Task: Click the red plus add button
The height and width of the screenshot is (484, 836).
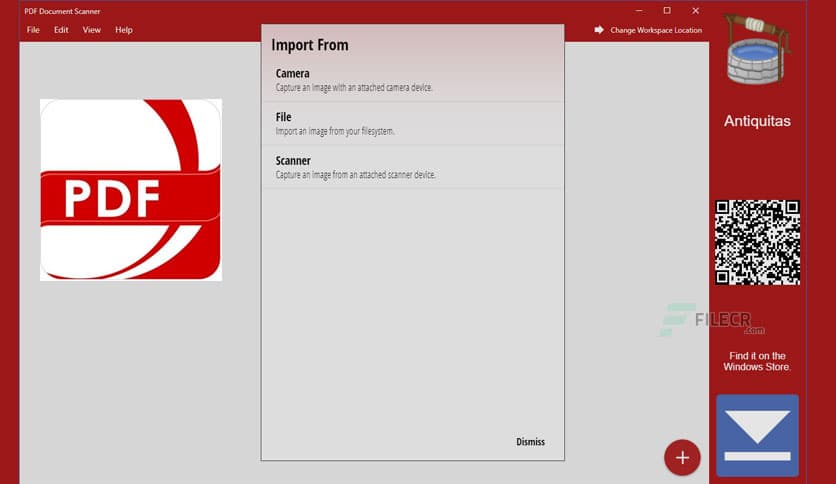Action: (x=682, y=457)
